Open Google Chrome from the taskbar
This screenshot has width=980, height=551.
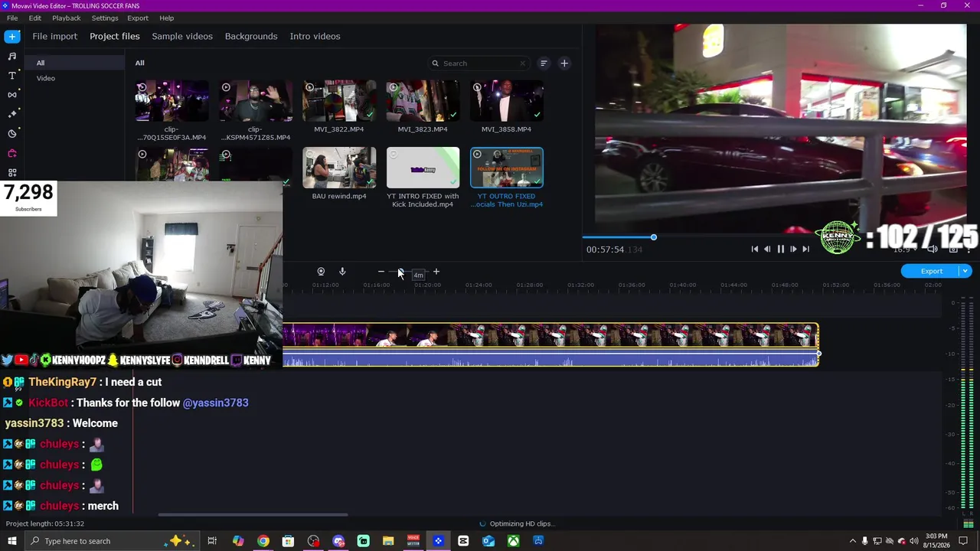click(263, 541)
